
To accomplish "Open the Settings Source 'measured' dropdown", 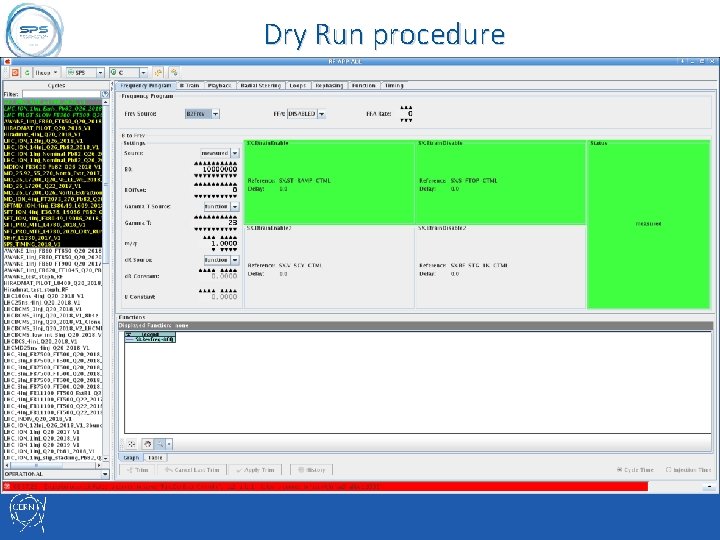I will pyautogui.click(x=220, y=153).
